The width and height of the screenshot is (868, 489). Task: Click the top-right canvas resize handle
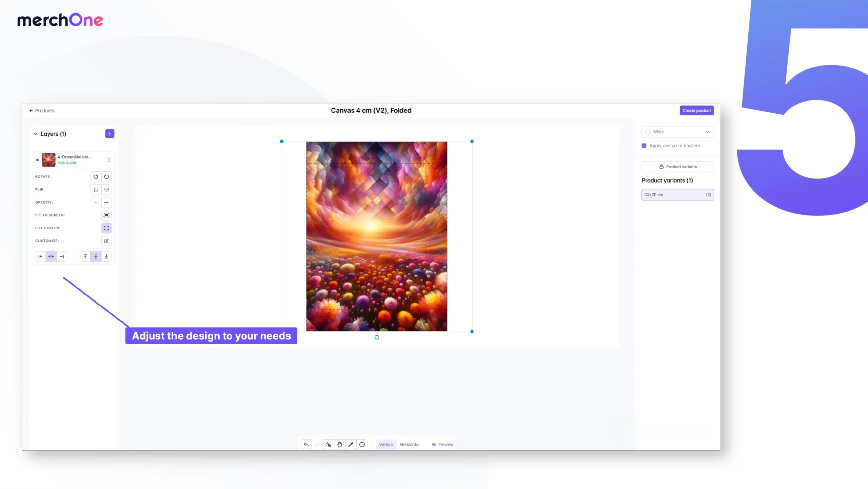472,142
